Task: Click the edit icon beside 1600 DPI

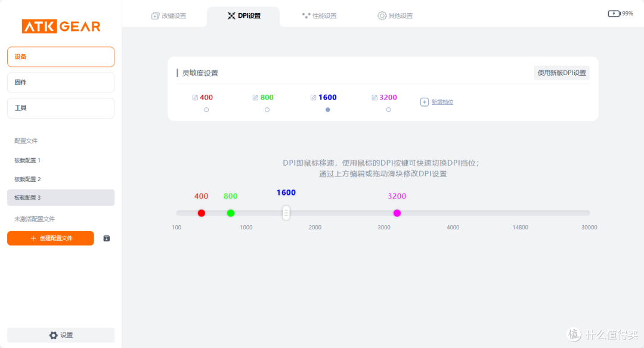Action: click(x=314, y=98)
